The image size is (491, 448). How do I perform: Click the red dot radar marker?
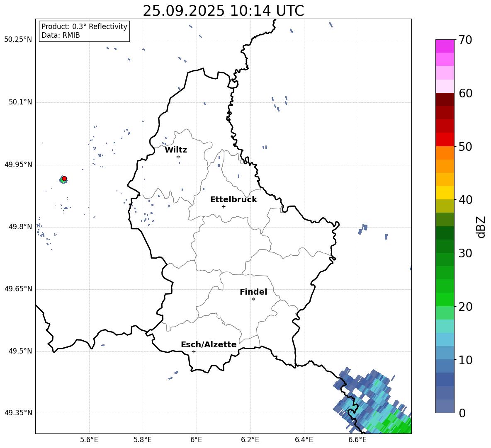pyautogui.click(x=64, y=179)
